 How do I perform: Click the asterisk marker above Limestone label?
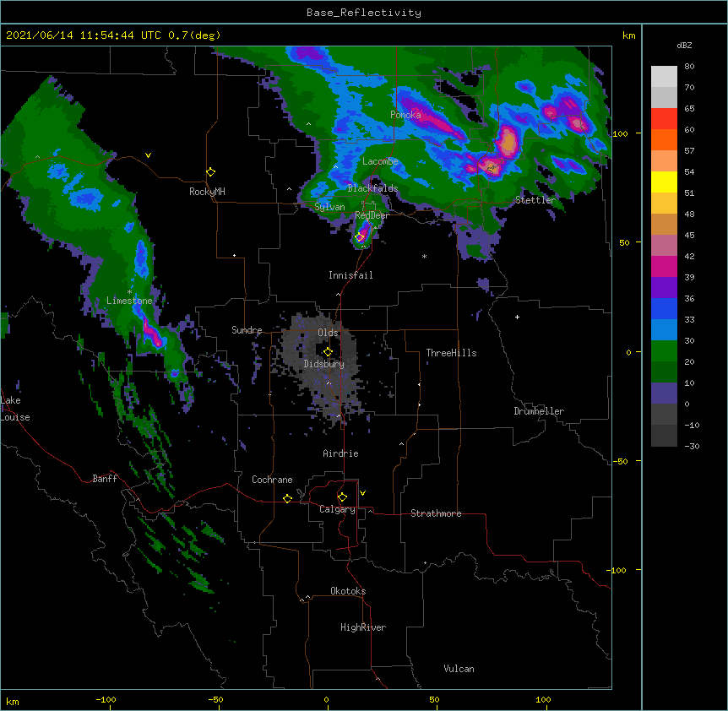pos(129,292)
